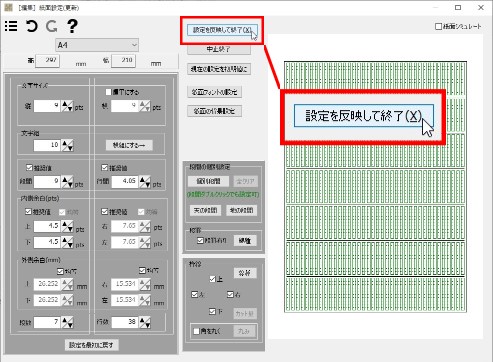Click the stepper beside 行間 value 4.05
493x362 pixels.
(x=145, y=182)
